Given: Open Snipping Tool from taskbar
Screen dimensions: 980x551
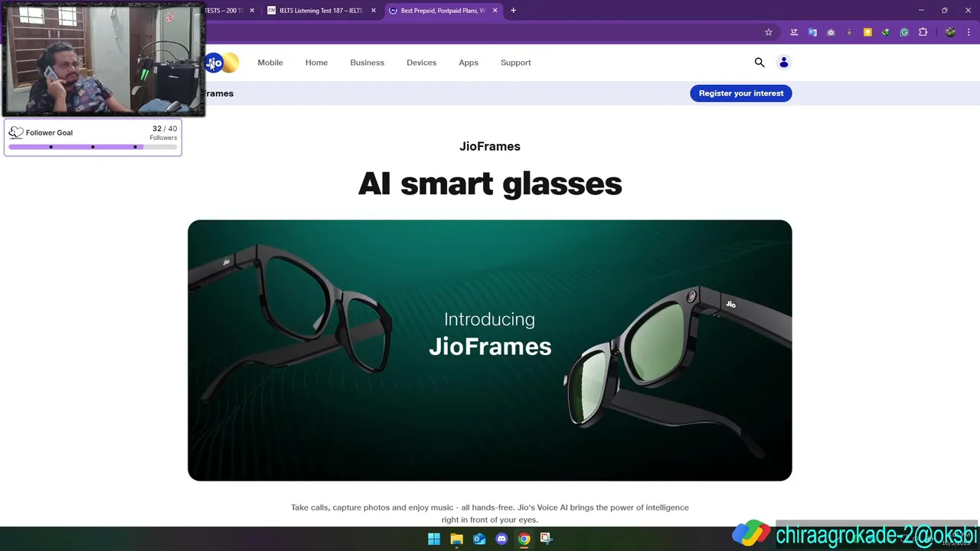Looking at the screenshot, I should point(546,539).
